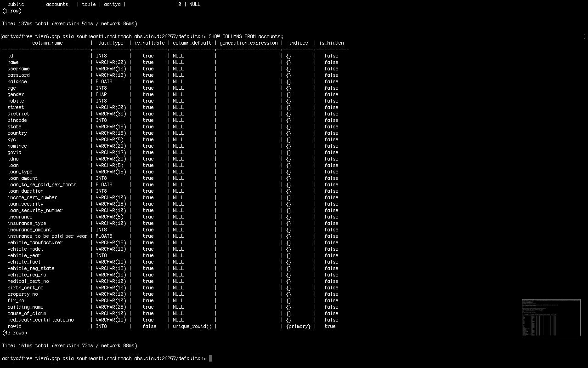Click the '(43 rows)' result count
The image size is (588, 368).
[x=14, y=333]
